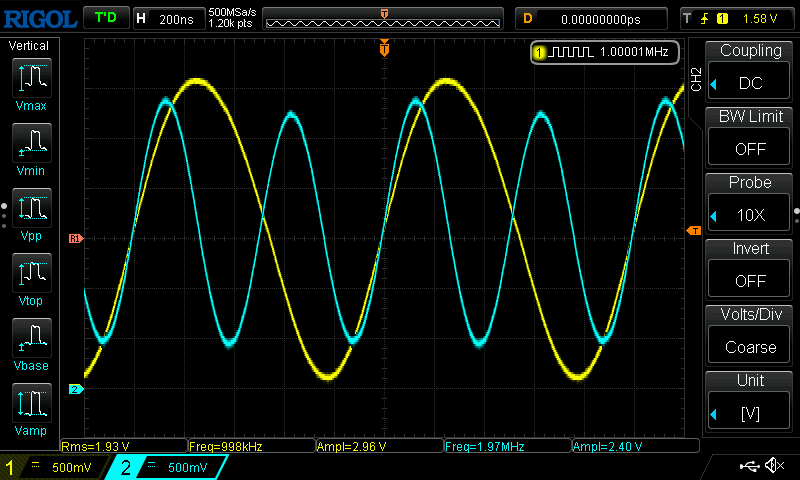This screenshot has width=800, height=480.
Task: Click the T'D trigger status indicator
Action: (106, 18)
